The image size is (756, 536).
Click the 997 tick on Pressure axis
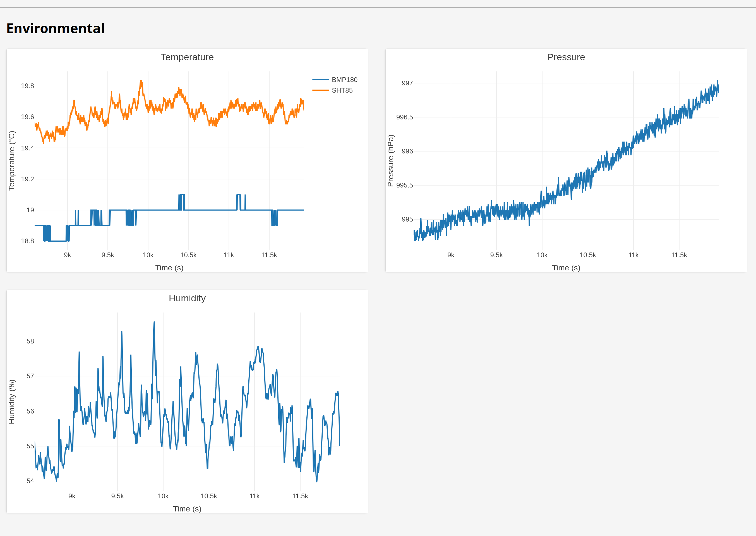(x=407, y=83)
